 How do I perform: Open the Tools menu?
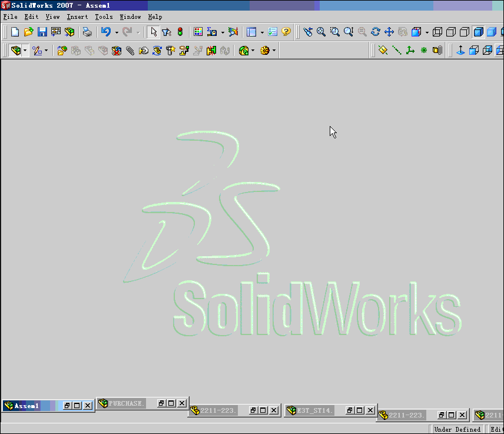click(104, 17)
